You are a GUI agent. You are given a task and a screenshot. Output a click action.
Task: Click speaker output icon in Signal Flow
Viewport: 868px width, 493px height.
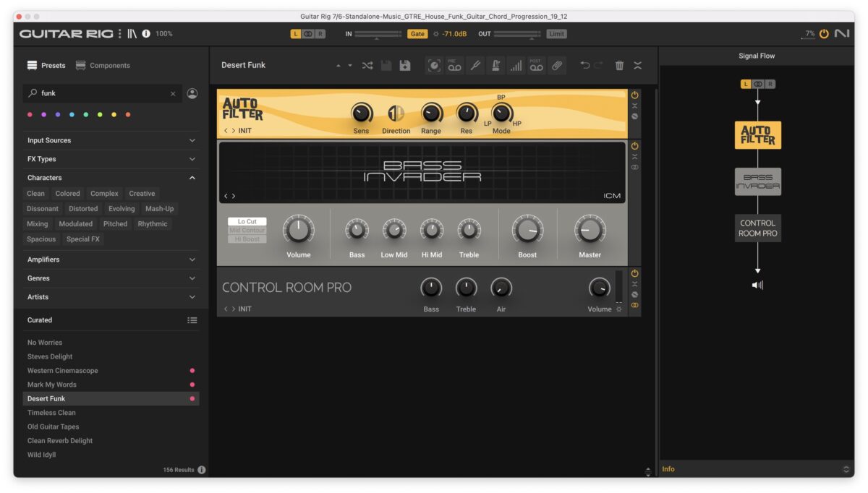pos(757,285)
